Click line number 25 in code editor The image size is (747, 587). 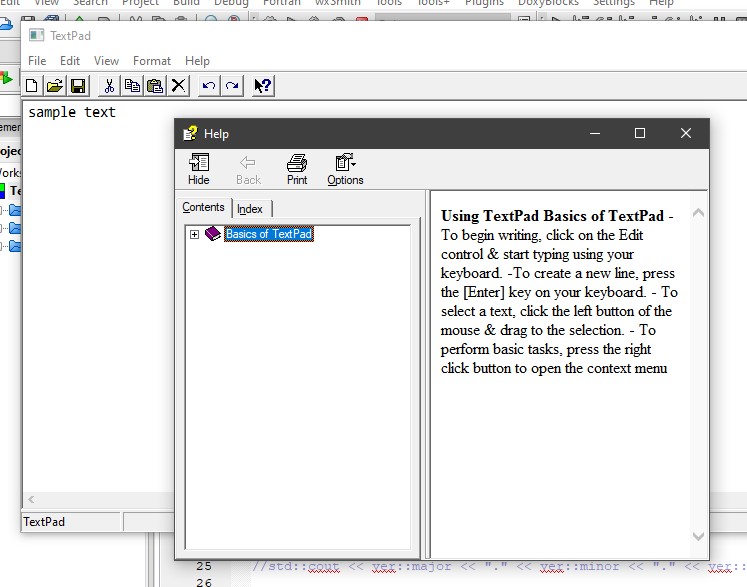(x=204, y=566)
